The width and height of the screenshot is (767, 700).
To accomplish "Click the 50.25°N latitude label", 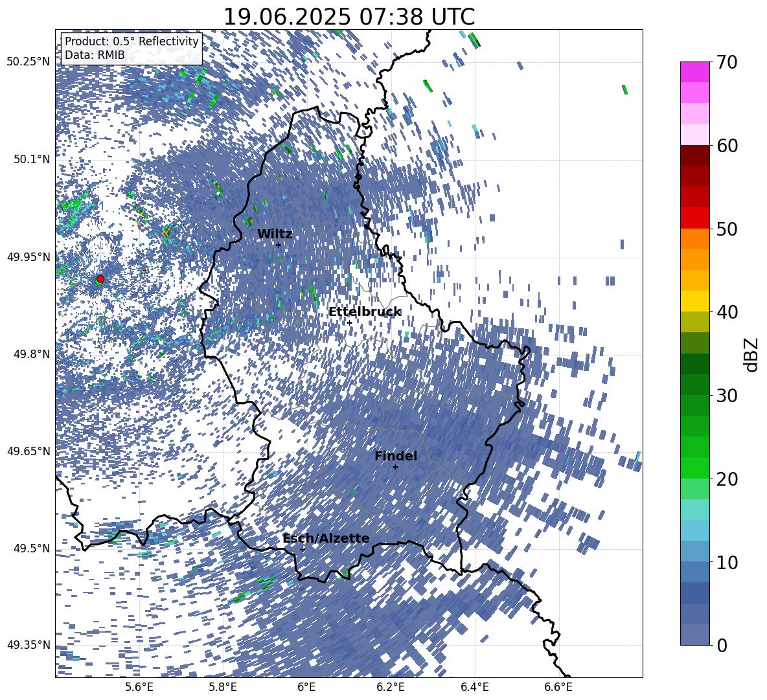I will pyautogui.click(x=29, y=62).
